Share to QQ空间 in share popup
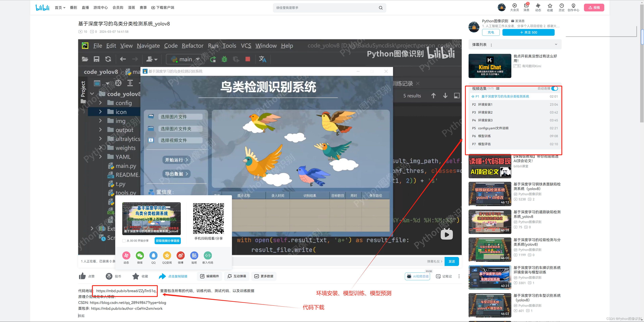The height and width of the screenshot is (322, 644). pyautogui.click(x=167, y=255)
